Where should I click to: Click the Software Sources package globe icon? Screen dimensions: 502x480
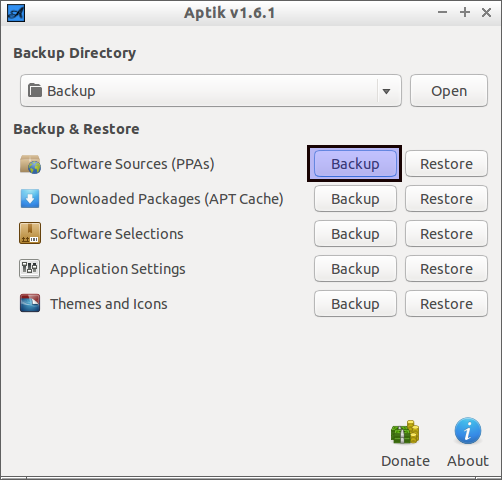coord(30,164)
